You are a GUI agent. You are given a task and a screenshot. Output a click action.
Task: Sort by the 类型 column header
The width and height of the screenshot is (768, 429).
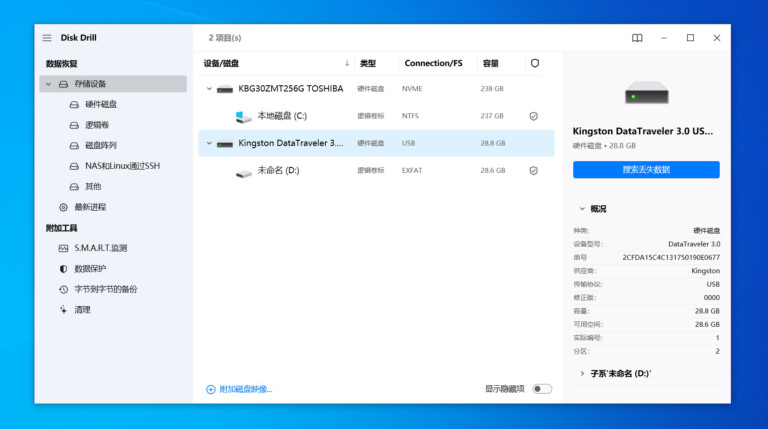coord(368,63)
